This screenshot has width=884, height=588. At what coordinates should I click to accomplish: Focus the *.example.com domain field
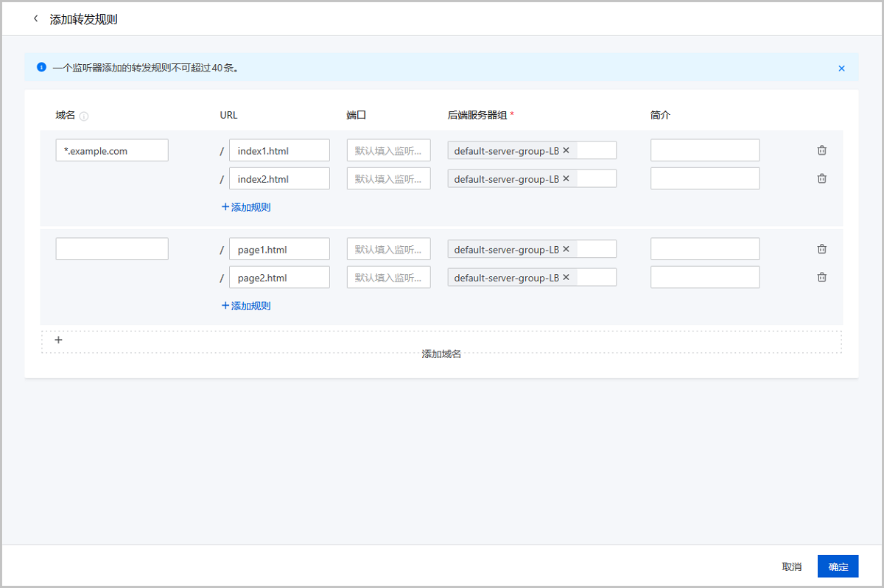pos(112,150)
